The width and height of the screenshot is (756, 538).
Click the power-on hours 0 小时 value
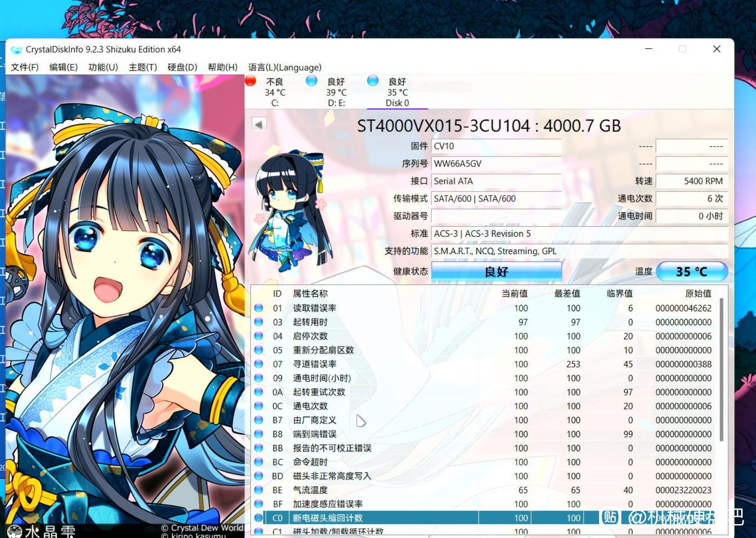coord(692,216)
